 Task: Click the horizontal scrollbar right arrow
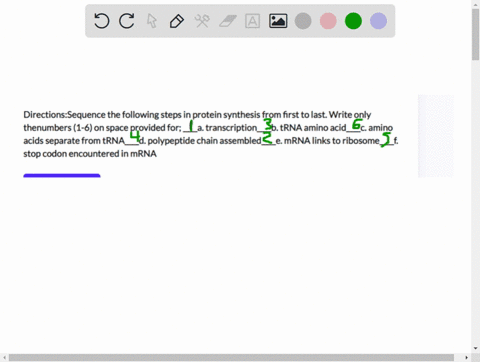pyautogui.click(x=466, y=357)
